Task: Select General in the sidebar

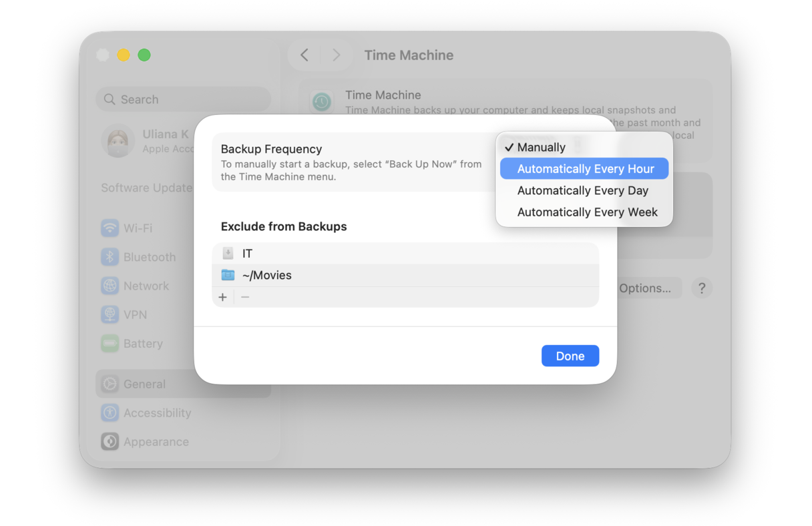Action: pyautogui.click(x=184, y=384)
